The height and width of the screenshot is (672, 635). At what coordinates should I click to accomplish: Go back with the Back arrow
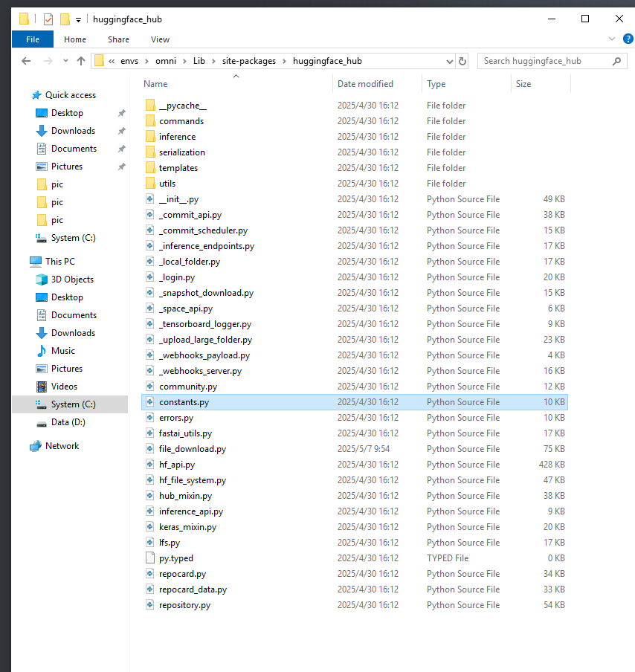[26, 61]
